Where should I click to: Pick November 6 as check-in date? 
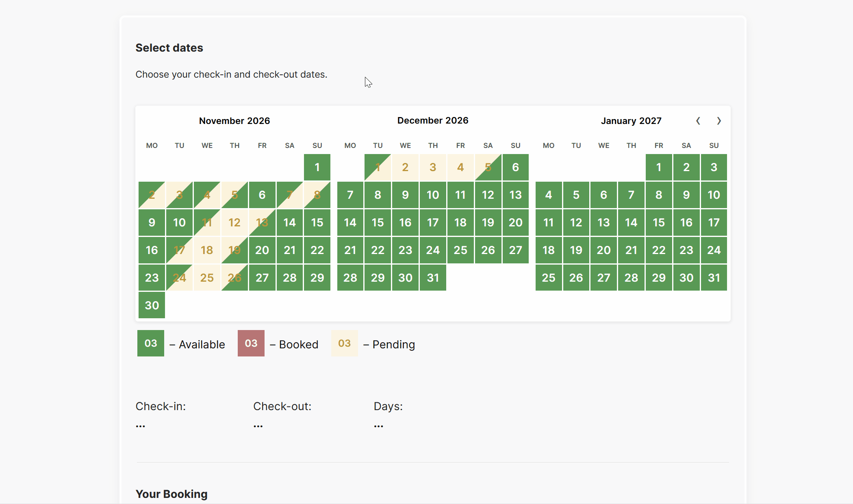click(x=262, y=195)
